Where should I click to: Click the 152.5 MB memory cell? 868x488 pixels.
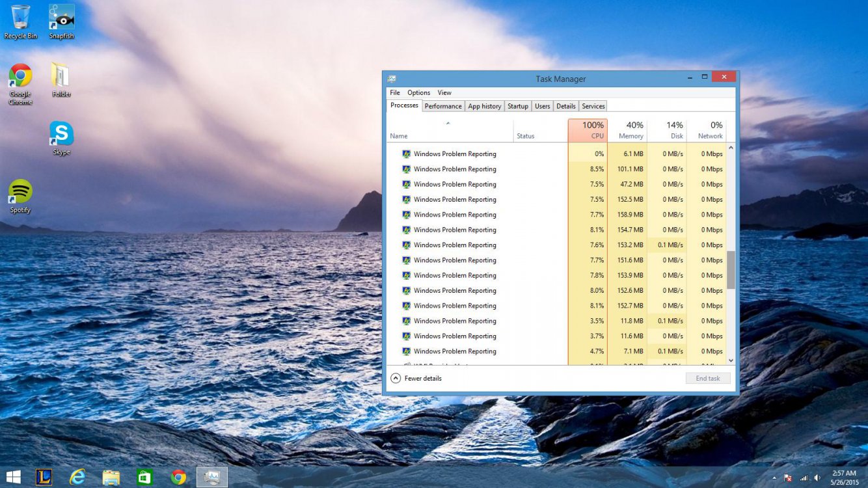627,200
